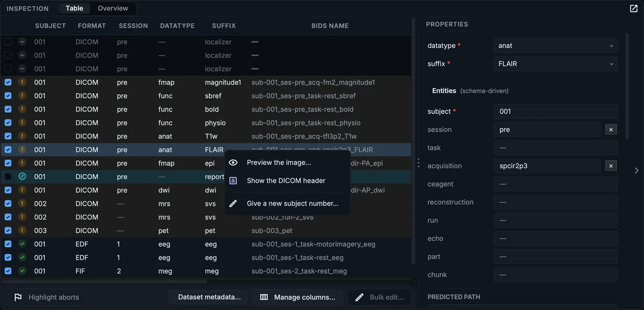Click the session field containing pre
644x310 pixels.
coord(547,130)
